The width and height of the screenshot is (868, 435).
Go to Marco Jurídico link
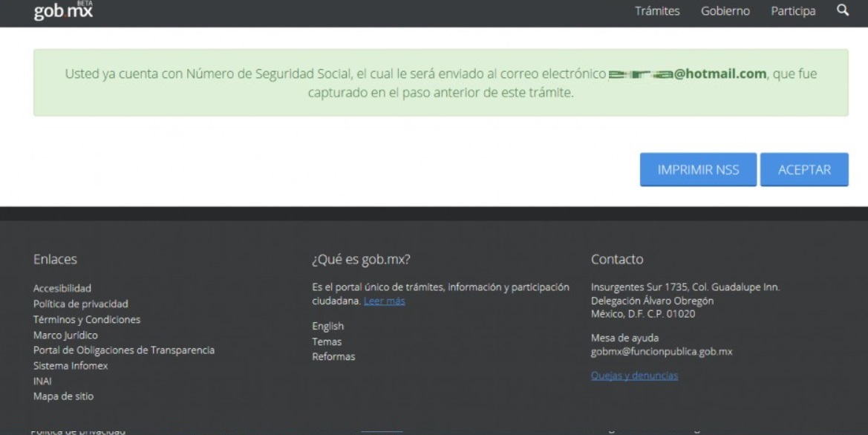pos(65,335)
